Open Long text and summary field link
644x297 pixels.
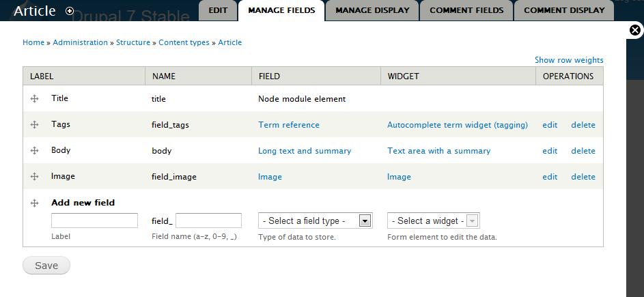coord(305,151)
